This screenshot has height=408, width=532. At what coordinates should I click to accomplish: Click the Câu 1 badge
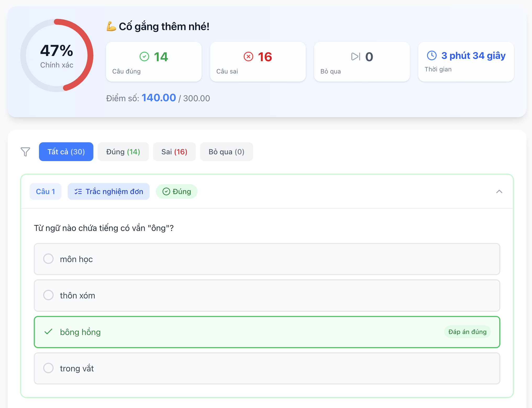pos(46,192)
